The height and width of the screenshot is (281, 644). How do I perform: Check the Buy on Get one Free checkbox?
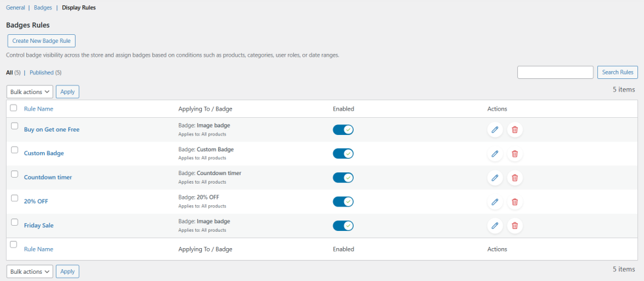click(x=14, y=126)
